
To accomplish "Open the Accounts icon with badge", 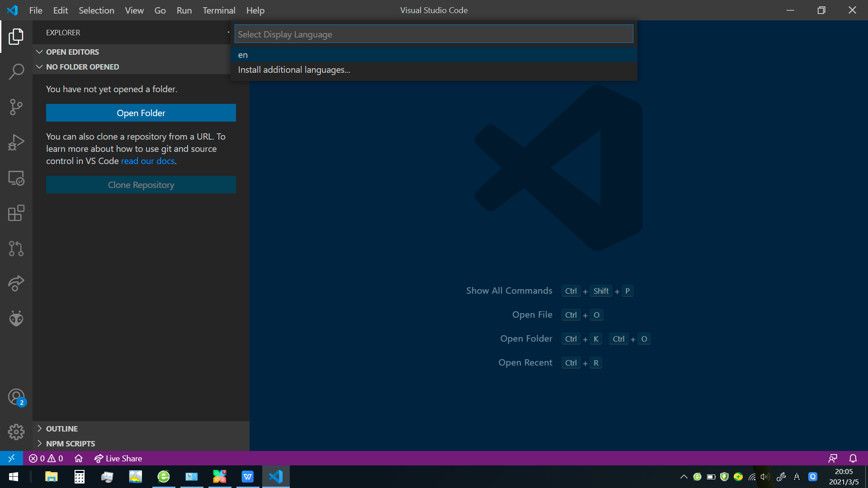I will coord(16,398).
